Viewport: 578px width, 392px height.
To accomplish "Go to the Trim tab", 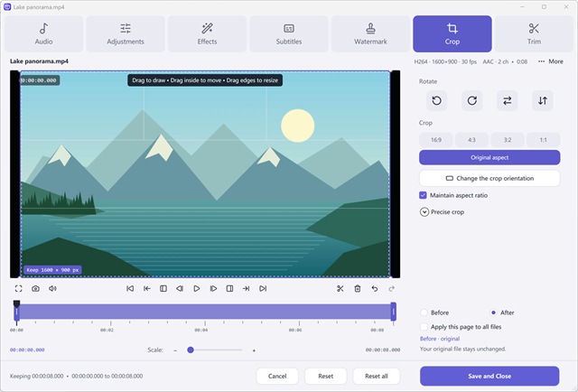I will 534,34.
